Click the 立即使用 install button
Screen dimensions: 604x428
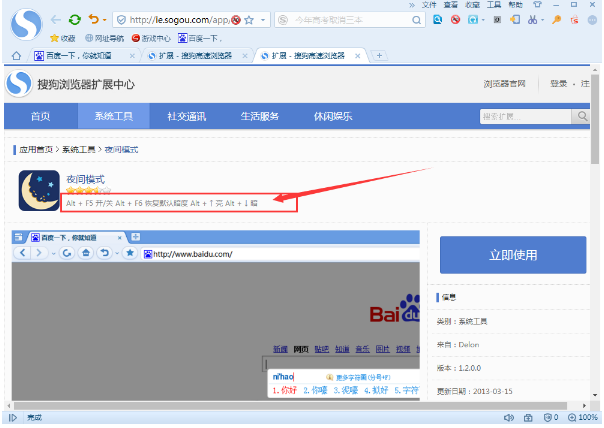tap(513, 255)
